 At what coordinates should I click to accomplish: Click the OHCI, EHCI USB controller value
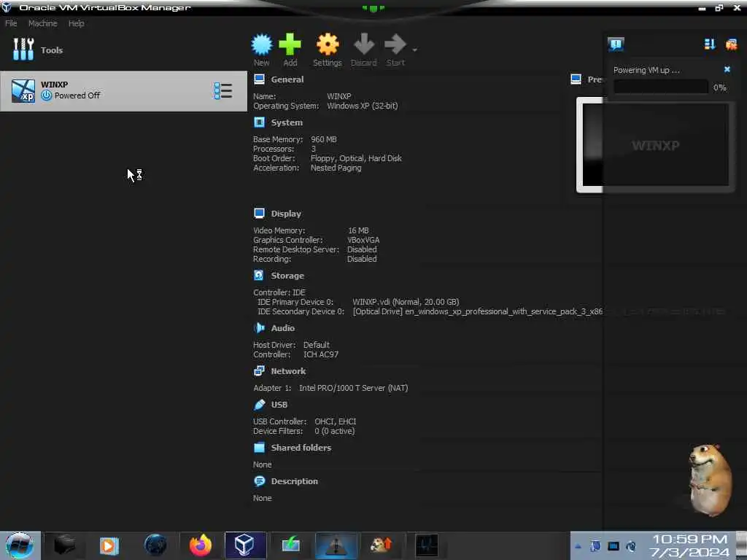point(335,421)
